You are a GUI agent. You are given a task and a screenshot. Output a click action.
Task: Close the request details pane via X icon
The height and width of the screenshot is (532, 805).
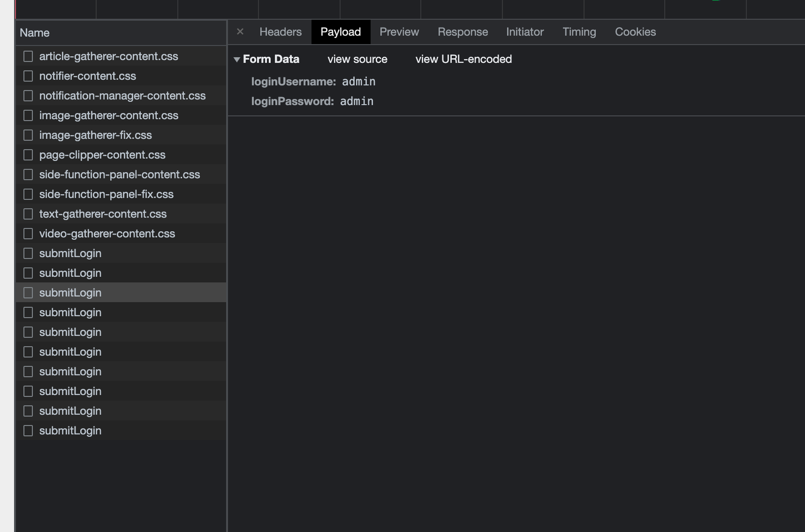240,31
